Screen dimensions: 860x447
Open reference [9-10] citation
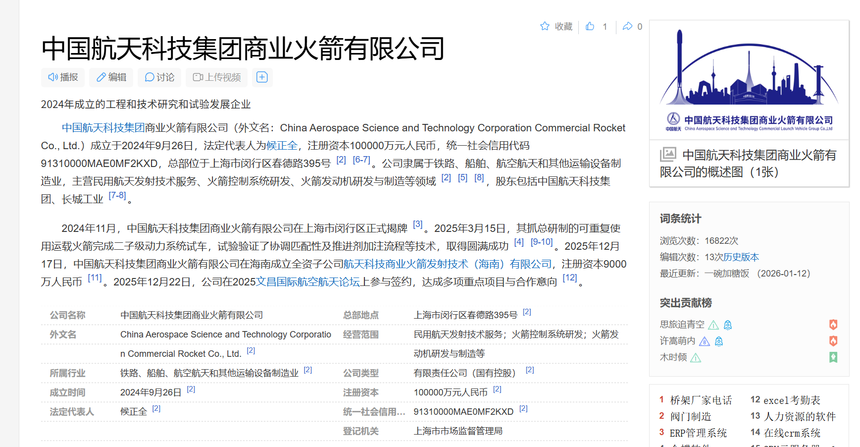point(541,242)
